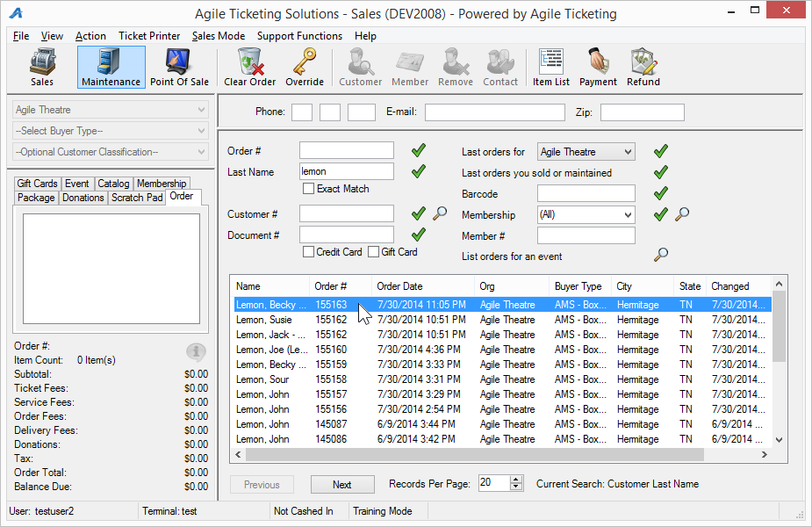Click check for orders you sold or maintained
Viewport: 812px width, 527px height.
coord(661,172)
